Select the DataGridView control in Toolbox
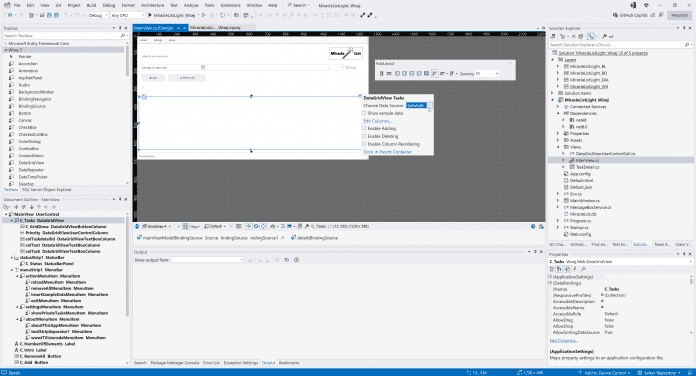This screenshot has width=696, height=376. 31,162
